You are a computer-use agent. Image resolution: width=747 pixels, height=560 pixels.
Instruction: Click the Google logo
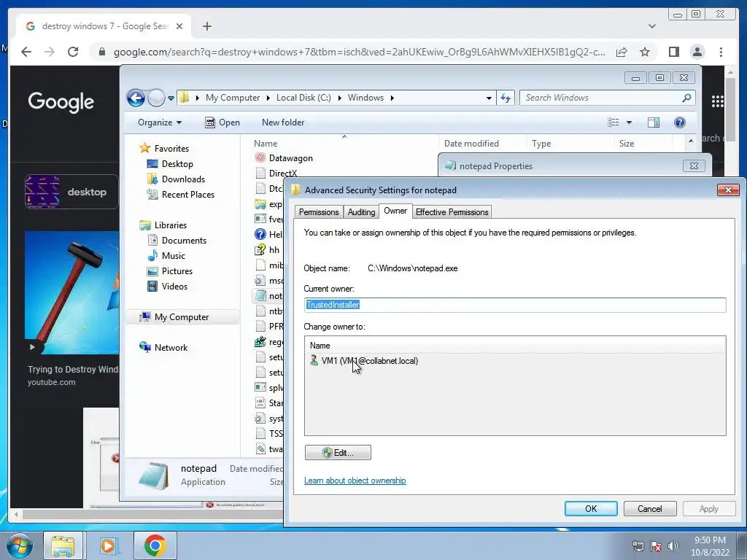[x=61, y=101]
